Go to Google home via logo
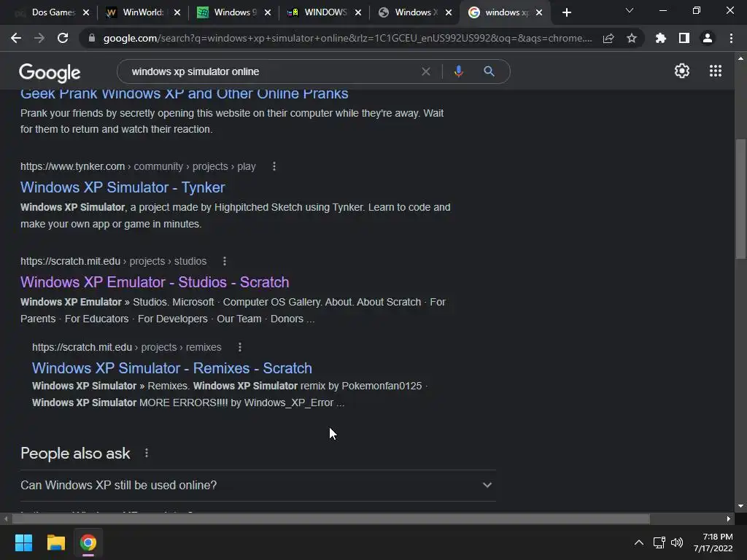Screen dimensions: 747x560 [50, 72]
